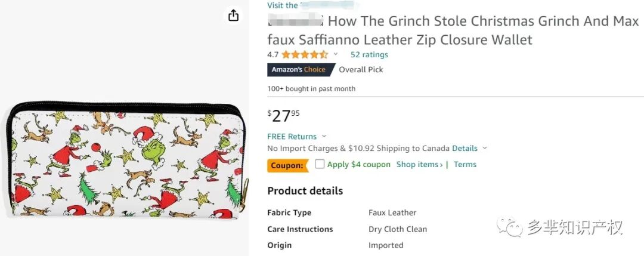Click the Overall Pick label
This screenshot has width=644, height=256.
[361, 70]
